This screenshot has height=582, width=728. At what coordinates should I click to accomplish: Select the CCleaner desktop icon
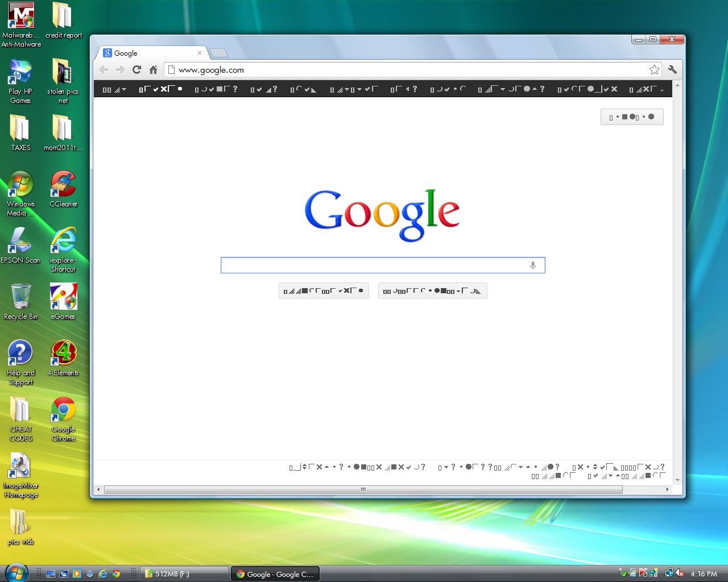pyautogui.click(x=63, y=190)
